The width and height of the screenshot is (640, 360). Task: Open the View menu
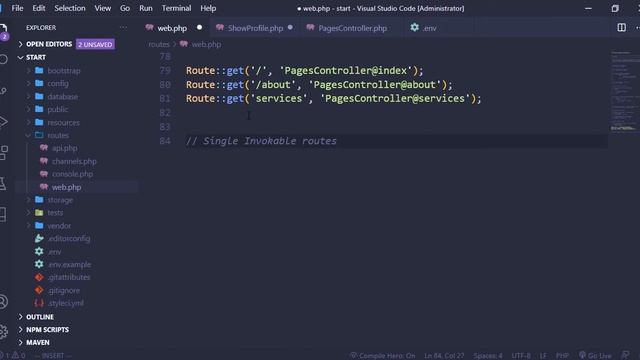[102, 8]
